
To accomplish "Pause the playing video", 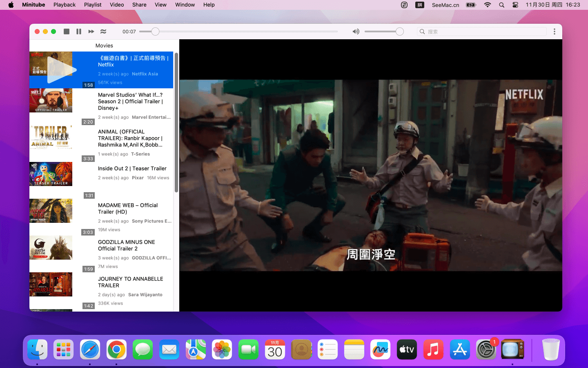I will [x=79, y=31].
